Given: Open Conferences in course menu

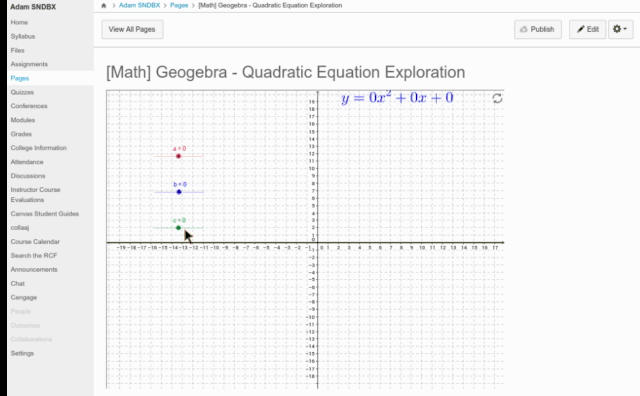Looking at the screenshot, I should [29, 106].
